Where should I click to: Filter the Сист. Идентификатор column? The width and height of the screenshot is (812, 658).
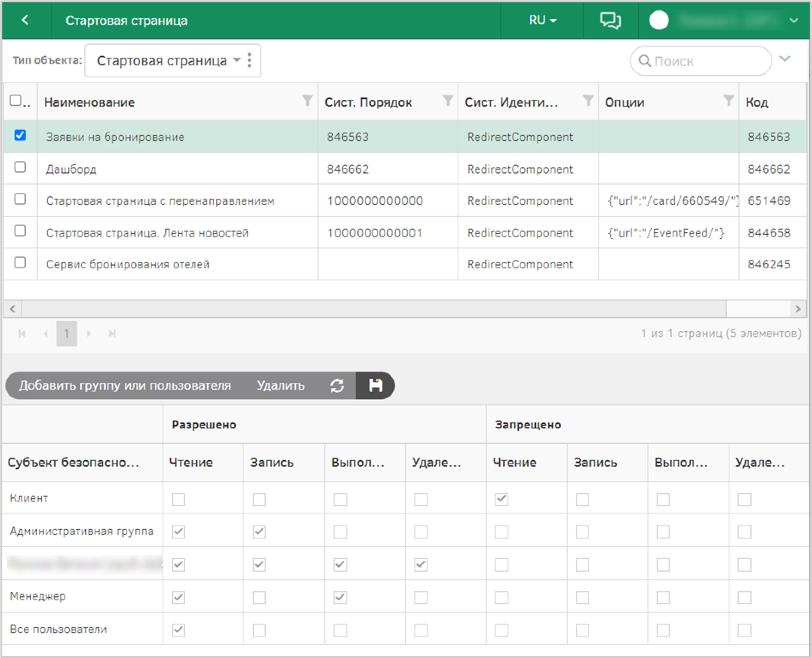tap(588, 101)
